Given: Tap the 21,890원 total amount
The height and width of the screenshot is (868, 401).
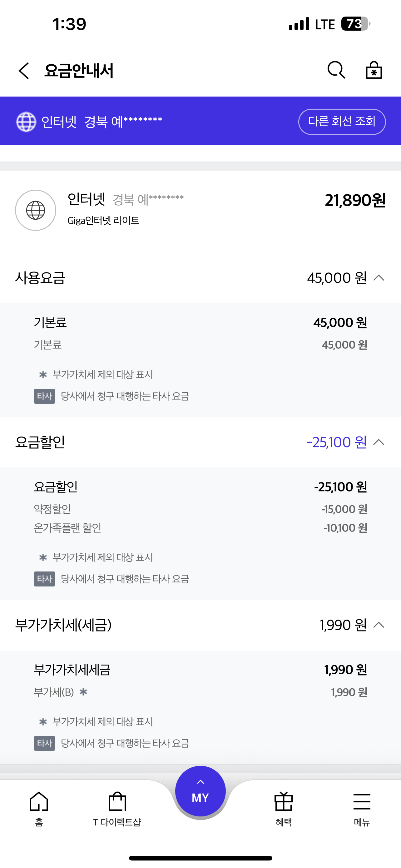Looking at the screenshot, I should point(355,200).
